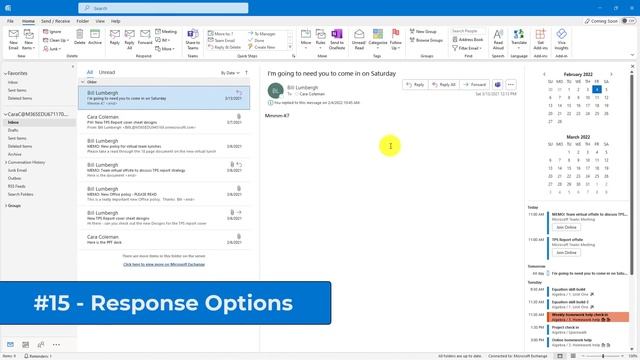Click the Delete icon in ribbon

[x=80, y=37]
